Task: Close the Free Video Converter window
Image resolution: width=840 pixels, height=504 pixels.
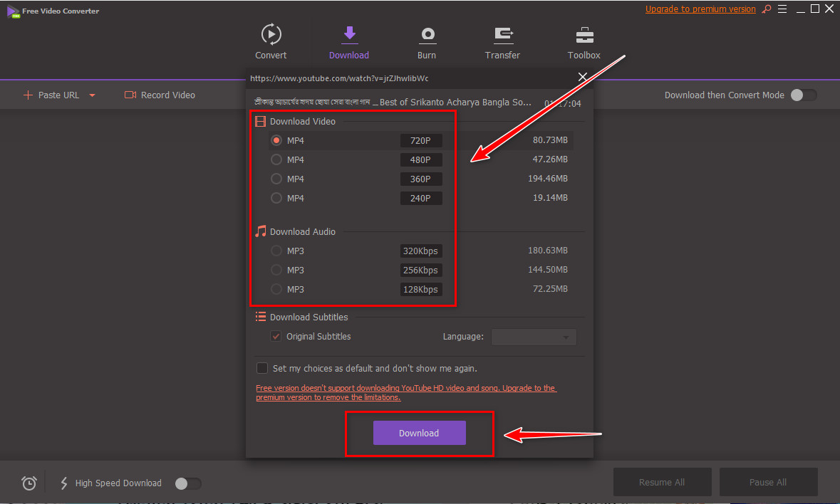Action: pos(829,9)
